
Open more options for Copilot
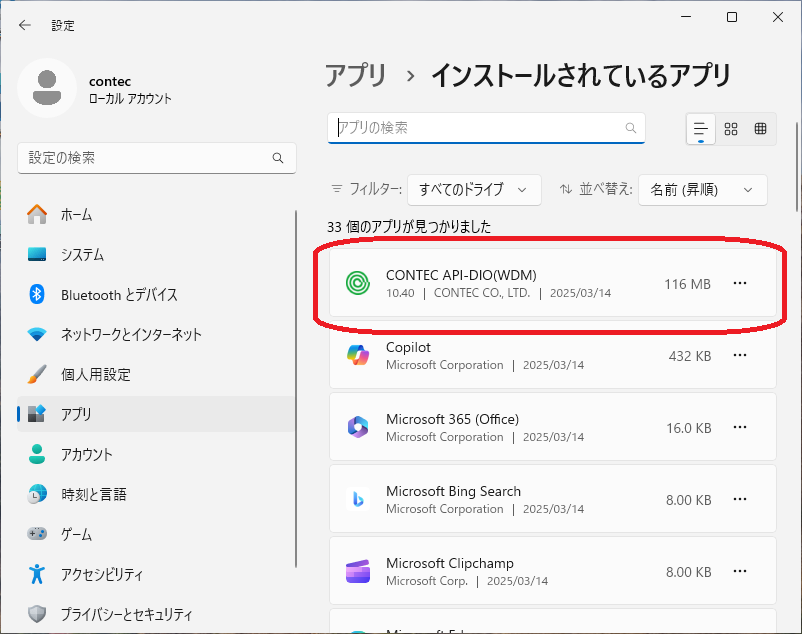pyautogui.click(x=740, y=355)
